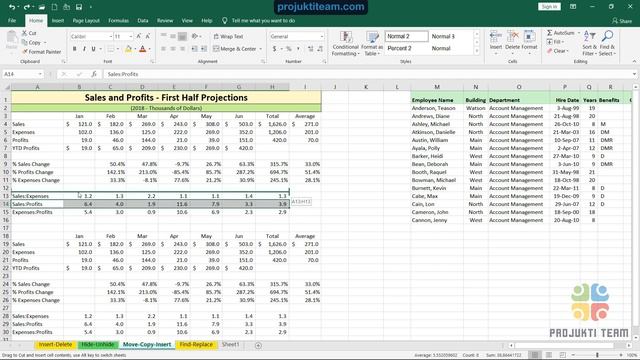Switch to the Data tab
640x360 pixels.
(143, 20)
